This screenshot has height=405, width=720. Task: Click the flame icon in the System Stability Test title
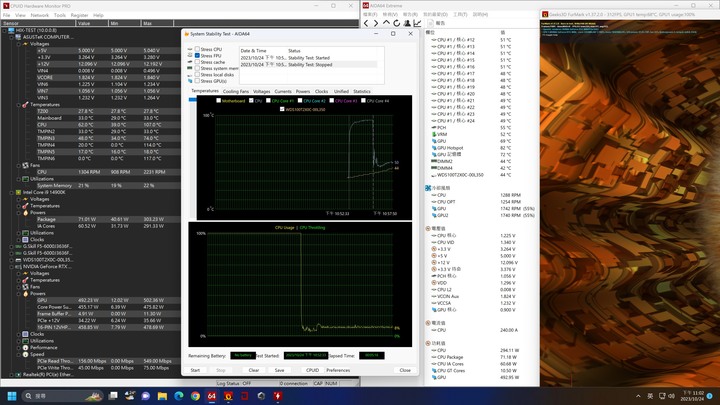[x=186, y=34]
